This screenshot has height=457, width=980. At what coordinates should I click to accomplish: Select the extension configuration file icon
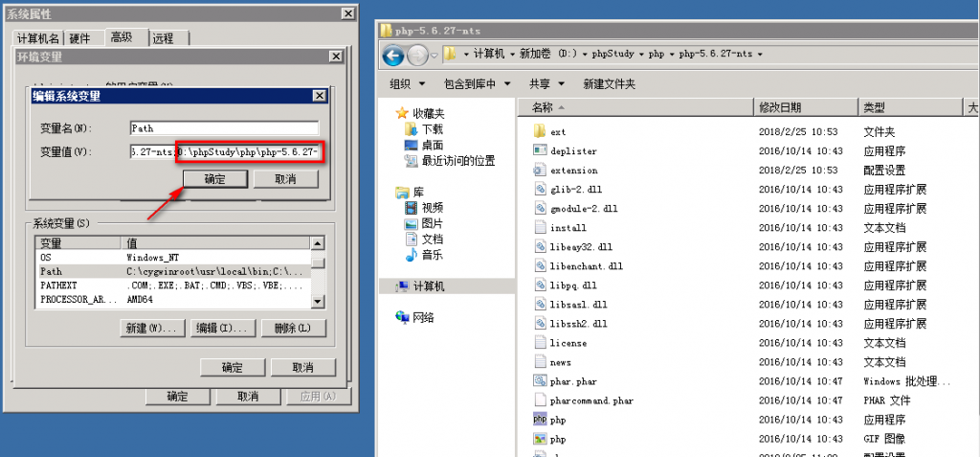pyautogui.click(x=540, y=171)
